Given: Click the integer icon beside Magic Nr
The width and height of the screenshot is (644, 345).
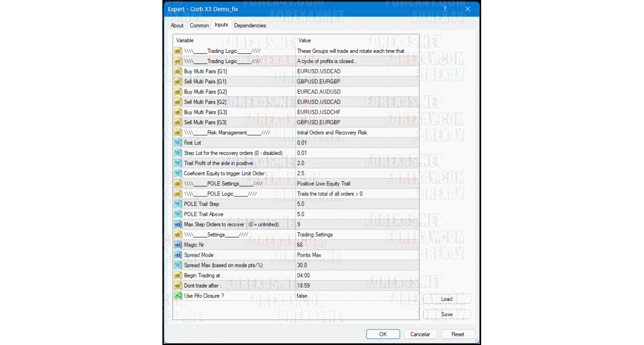Looking at the screenshot, I should tap(178, 245).
